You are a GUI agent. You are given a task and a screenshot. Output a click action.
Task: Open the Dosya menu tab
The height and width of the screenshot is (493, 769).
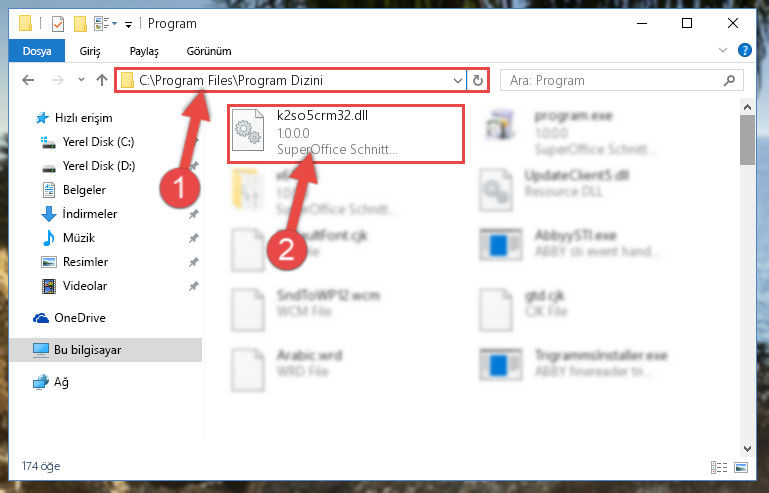(37, 51)
